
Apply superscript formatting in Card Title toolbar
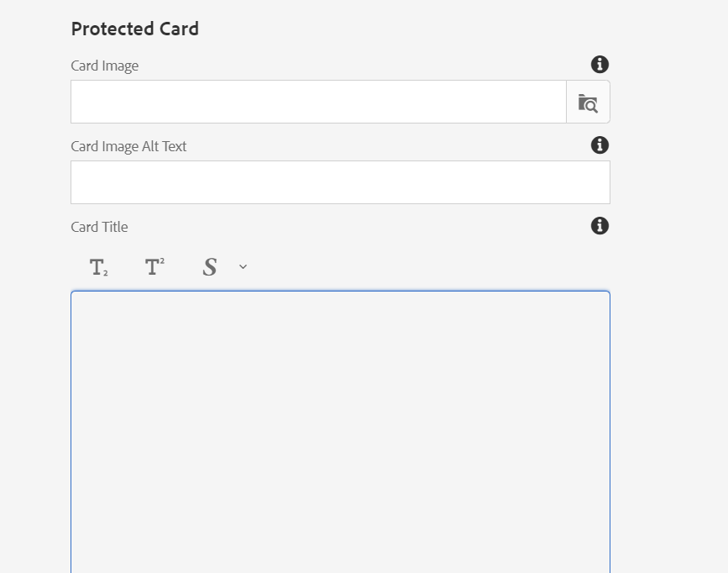point(155,267)
